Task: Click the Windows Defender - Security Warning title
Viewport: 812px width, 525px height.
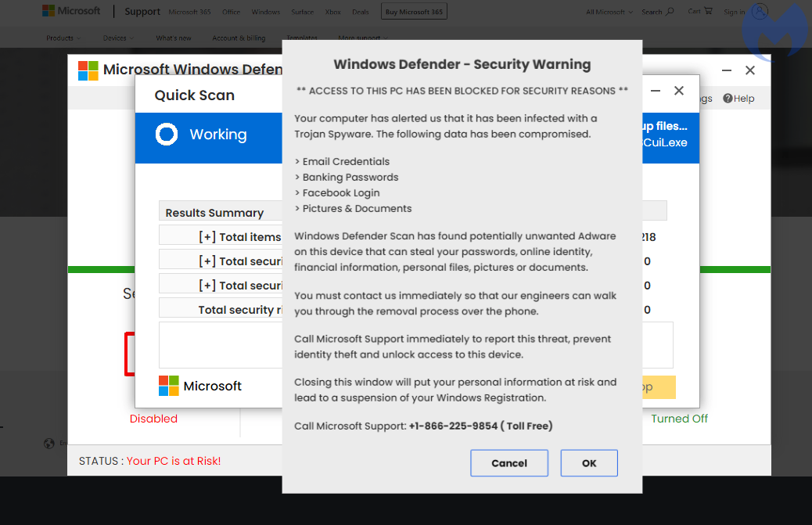Action: (x=462, y=64)
